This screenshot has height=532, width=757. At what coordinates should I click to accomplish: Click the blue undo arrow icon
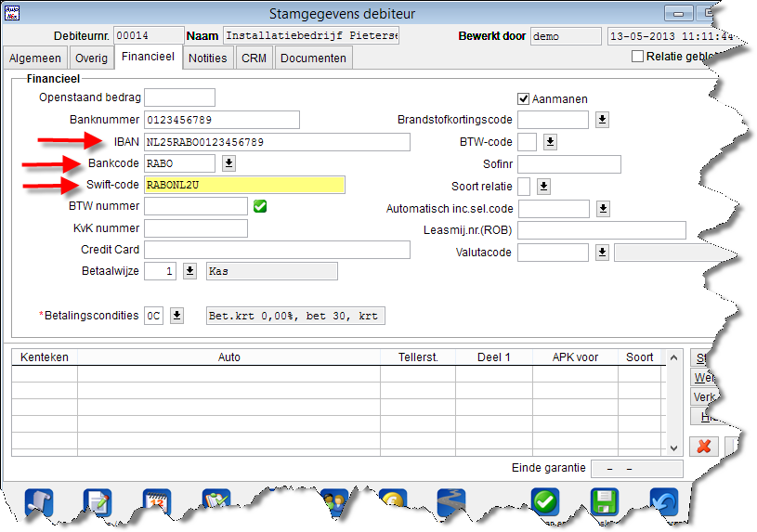click(x=664, y=502)
